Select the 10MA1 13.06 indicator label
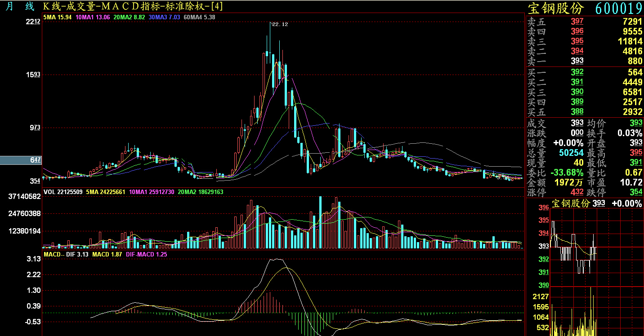Screen dimensions: 644x336 (93, 17)
